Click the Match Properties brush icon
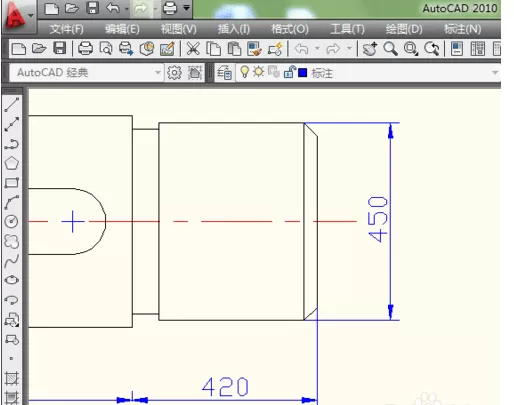The height and width of the screenshot is (405, 514). point(254,49)
